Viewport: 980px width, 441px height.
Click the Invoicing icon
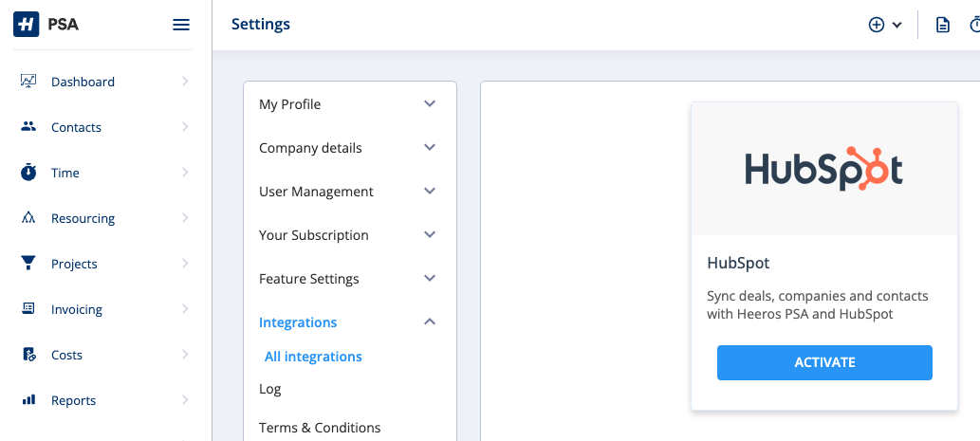coord(28,308)
